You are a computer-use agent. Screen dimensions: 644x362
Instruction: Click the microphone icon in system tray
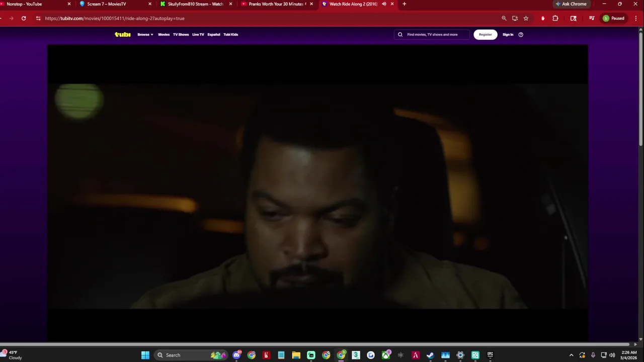593,355
